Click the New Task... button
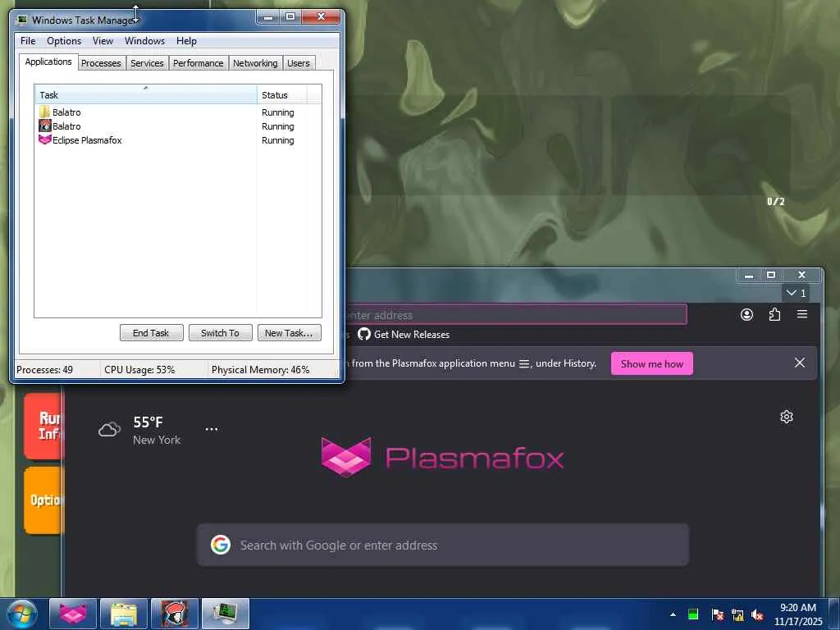 click(289, 333)
